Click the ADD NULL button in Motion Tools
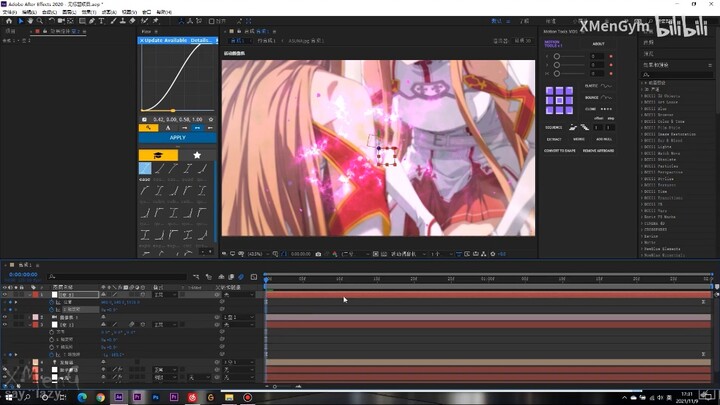720x405 pixels. coord(604,139)
